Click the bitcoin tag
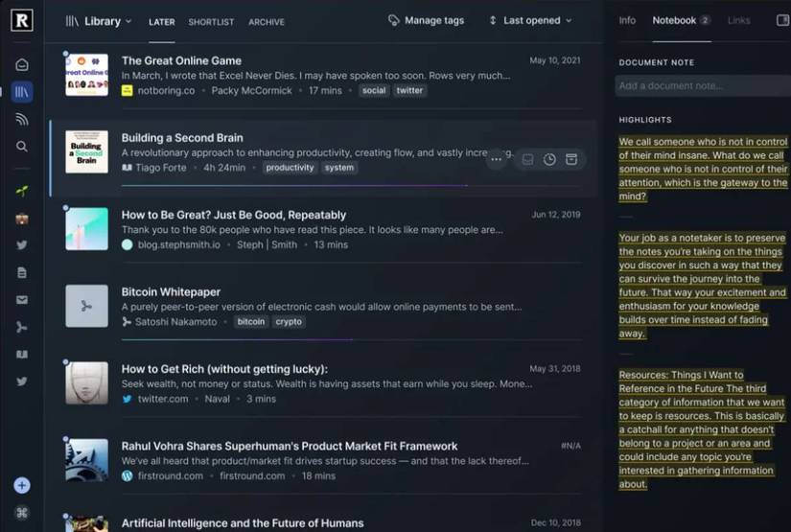 click(x=250, y=322)
